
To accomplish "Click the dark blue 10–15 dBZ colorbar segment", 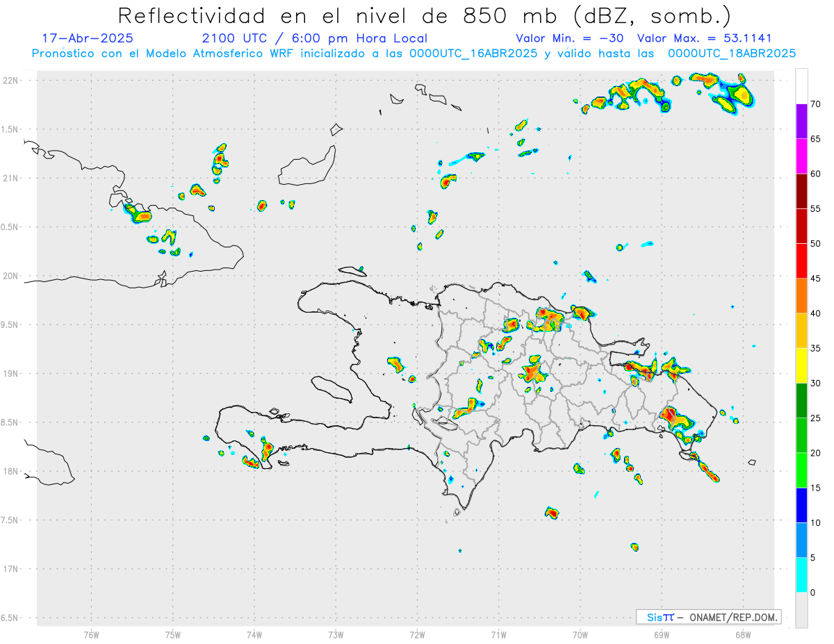I will 801,505.
